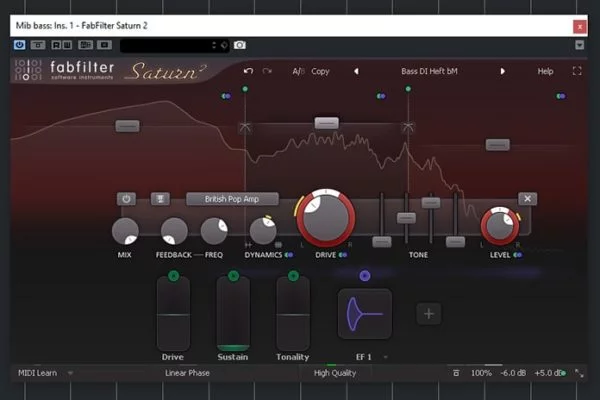
Task: Click the undo arrow in Saturn header
Action: pos(248,71)
